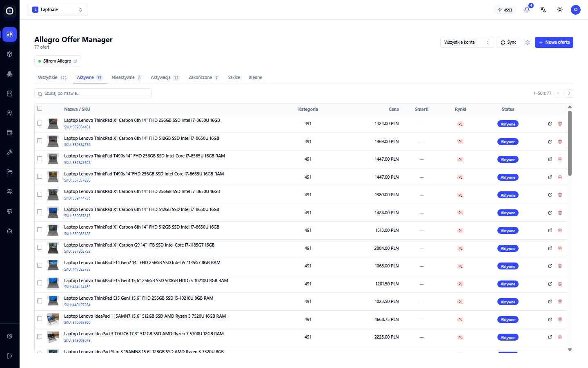Image resolution: width=588 pixels, height=368 pixels.
Task: Click the wrench tools icon in sidebar
Action: (x=10, y=152)
